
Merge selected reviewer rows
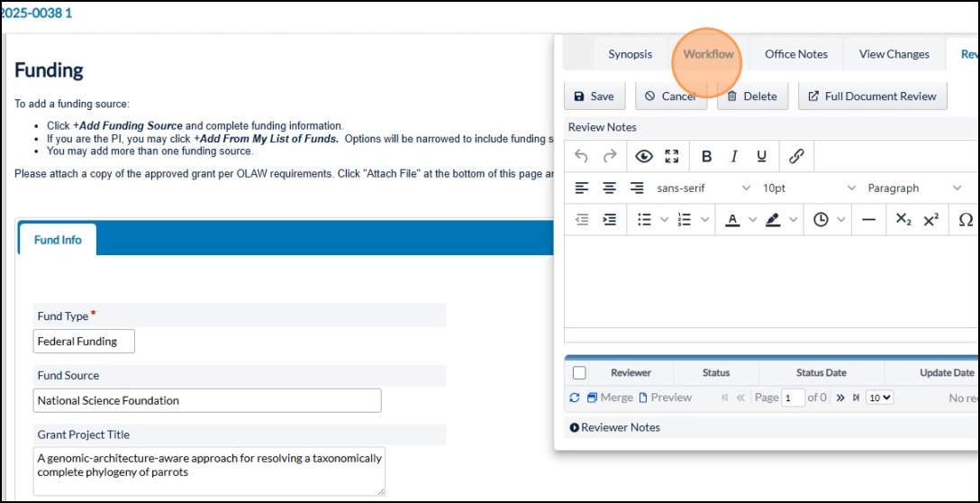(610, 398)
